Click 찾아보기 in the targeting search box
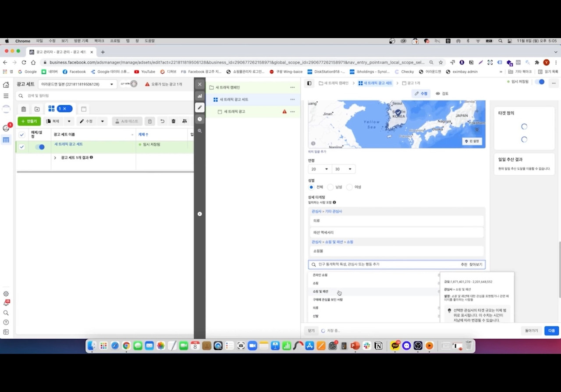The height and width of the screenshot is (392, 561). tap(476, 264)
